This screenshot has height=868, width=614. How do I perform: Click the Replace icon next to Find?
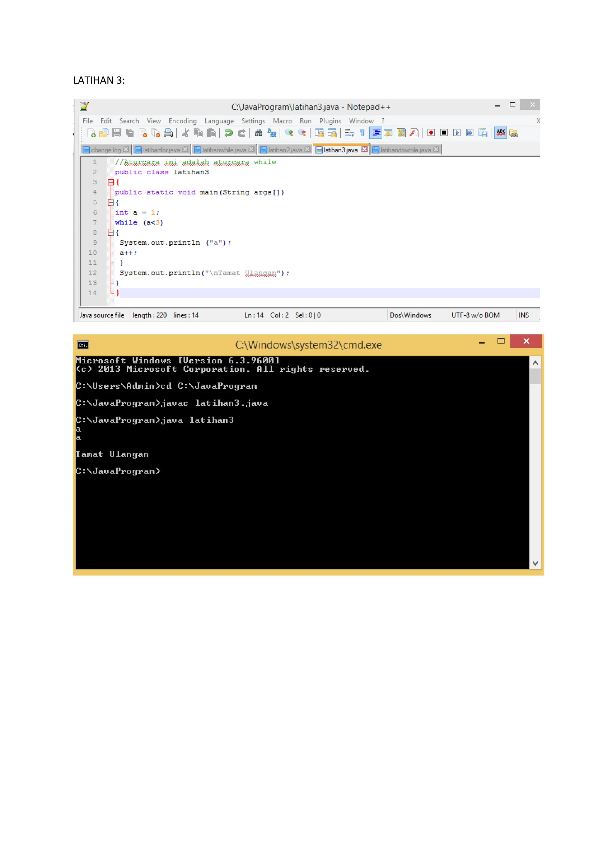[x=271, y=133]
